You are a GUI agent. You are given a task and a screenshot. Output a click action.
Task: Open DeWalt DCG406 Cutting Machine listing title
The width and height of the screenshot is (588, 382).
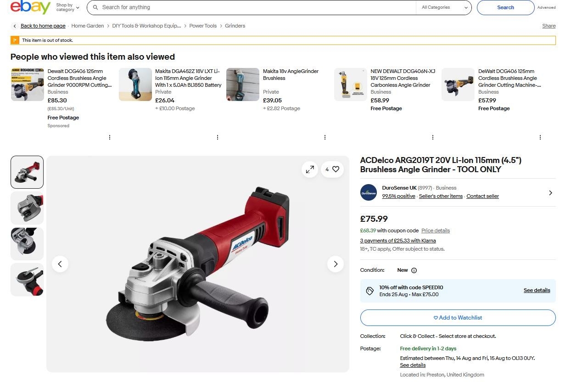[x=510, y=78]
